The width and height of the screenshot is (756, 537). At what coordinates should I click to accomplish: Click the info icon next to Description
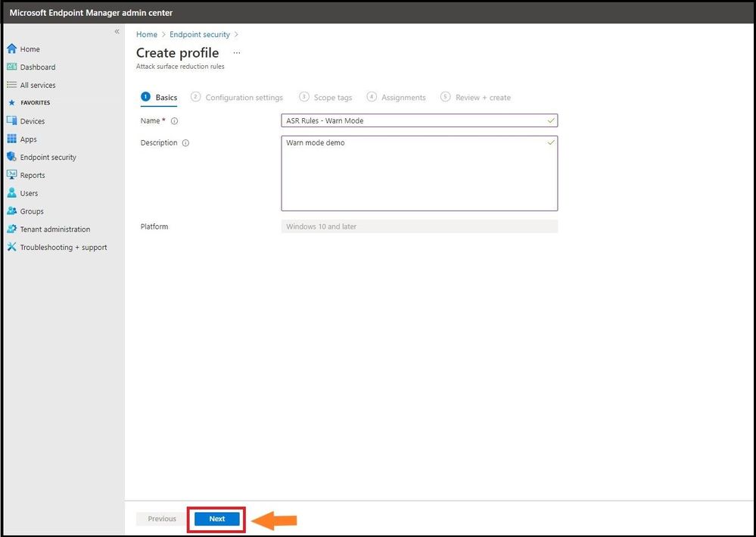[185, 143]
